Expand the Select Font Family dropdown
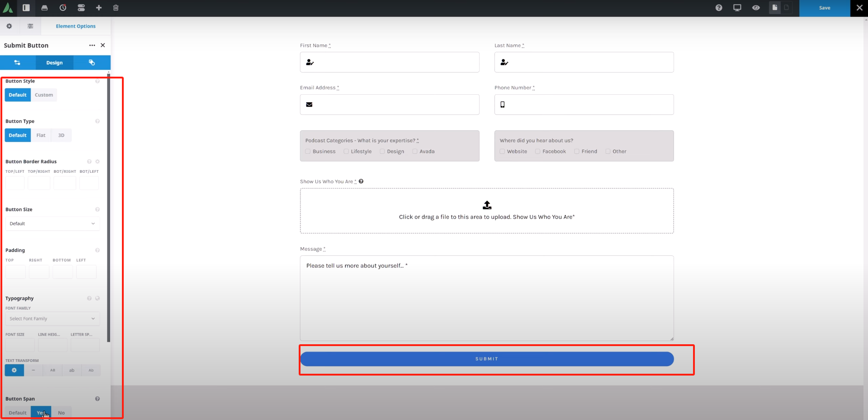 point(53,319)
